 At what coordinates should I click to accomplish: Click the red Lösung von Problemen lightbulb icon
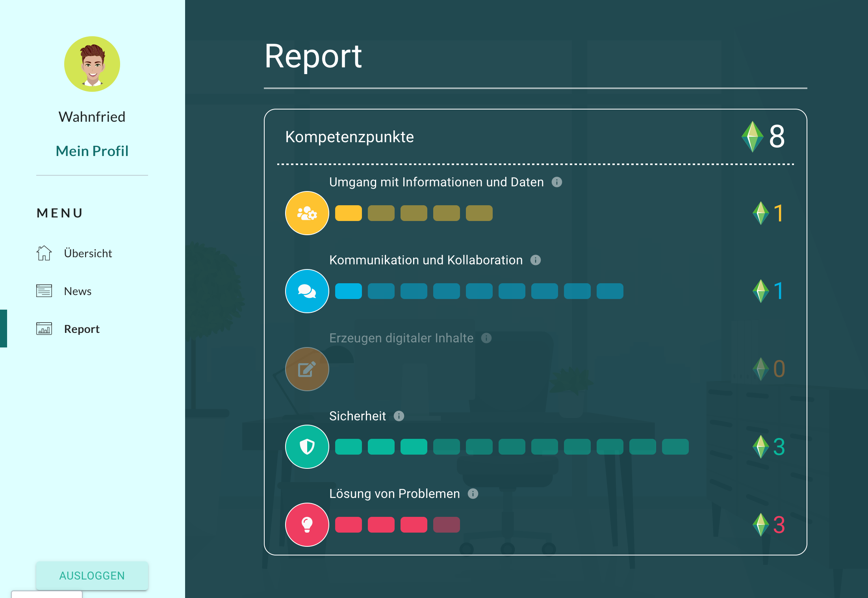307,525
